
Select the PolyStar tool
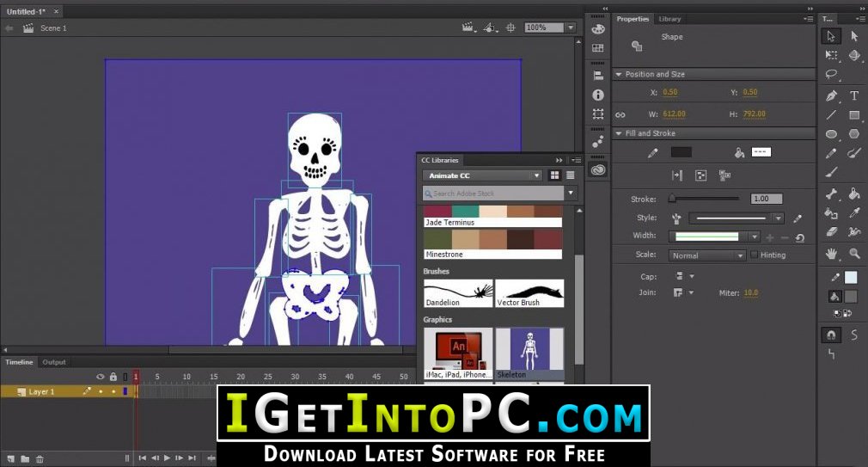pos(854,134)
